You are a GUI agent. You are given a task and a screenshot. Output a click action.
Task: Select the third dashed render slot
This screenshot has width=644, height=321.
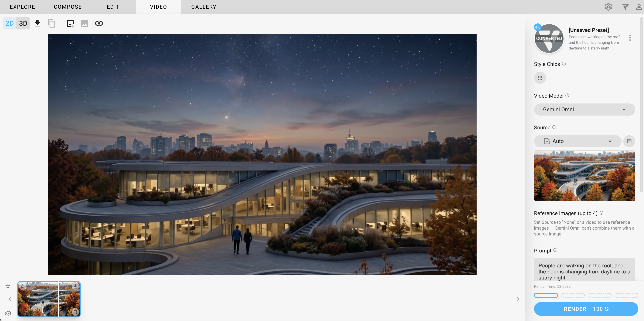(x=599, y=295)
